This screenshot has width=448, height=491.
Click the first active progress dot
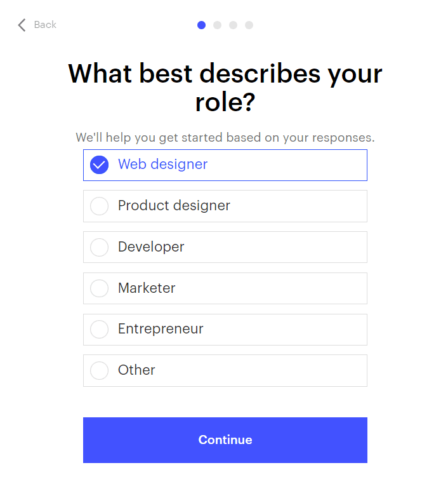pos(202,25)
